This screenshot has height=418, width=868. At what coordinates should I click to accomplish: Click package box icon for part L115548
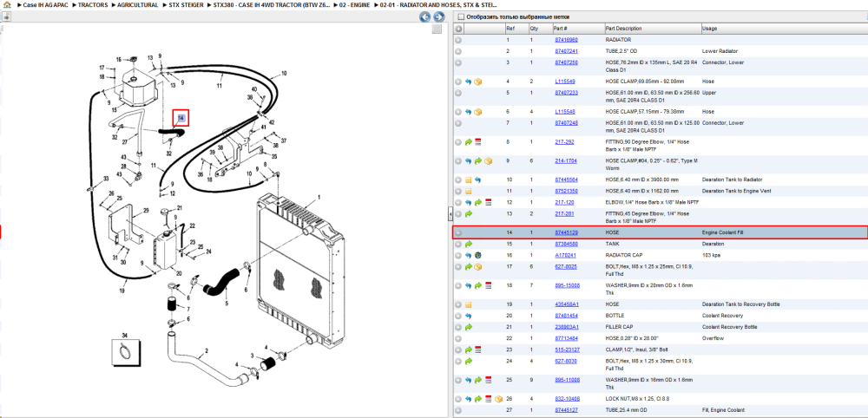(x=477, y=112)
